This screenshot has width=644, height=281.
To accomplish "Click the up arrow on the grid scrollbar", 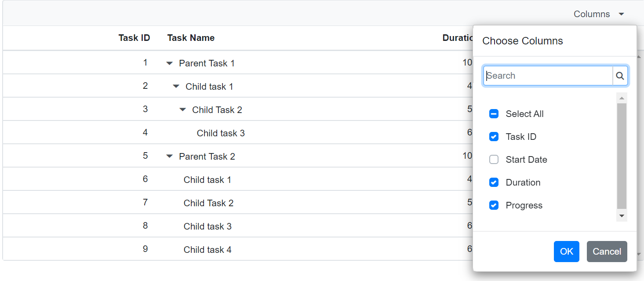I will (640, 56).
